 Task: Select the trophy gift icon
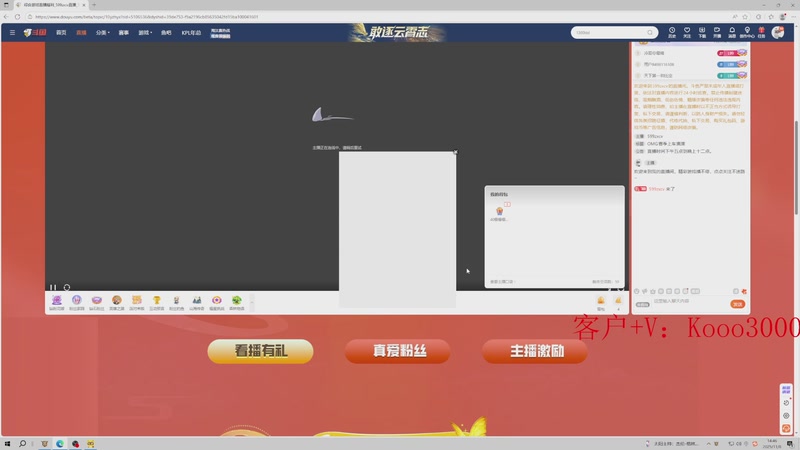157,303
